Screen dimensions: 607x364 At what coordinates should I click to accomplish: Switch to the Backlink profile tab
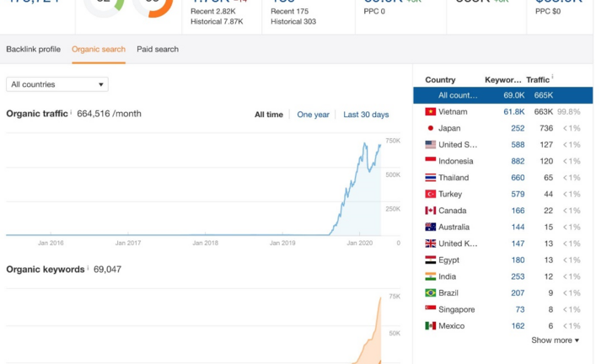tap(34, 50)
